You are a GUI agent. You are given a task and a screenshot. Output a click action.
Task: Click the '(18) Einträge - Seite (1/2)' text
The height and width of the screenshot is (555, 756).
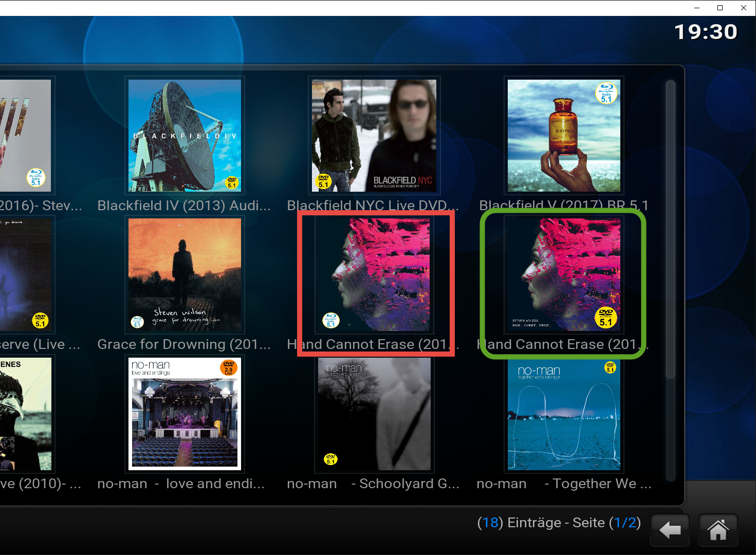tap(559, 523)
